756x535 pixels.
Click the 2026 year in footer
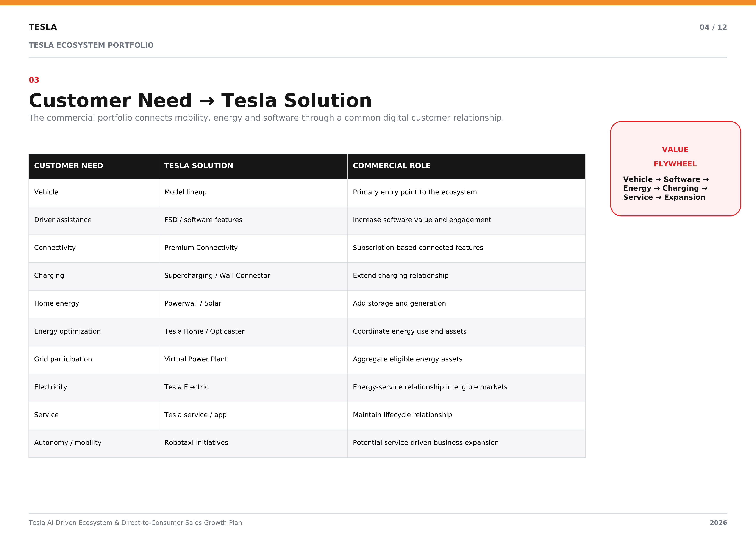click(x=718, y=523)
